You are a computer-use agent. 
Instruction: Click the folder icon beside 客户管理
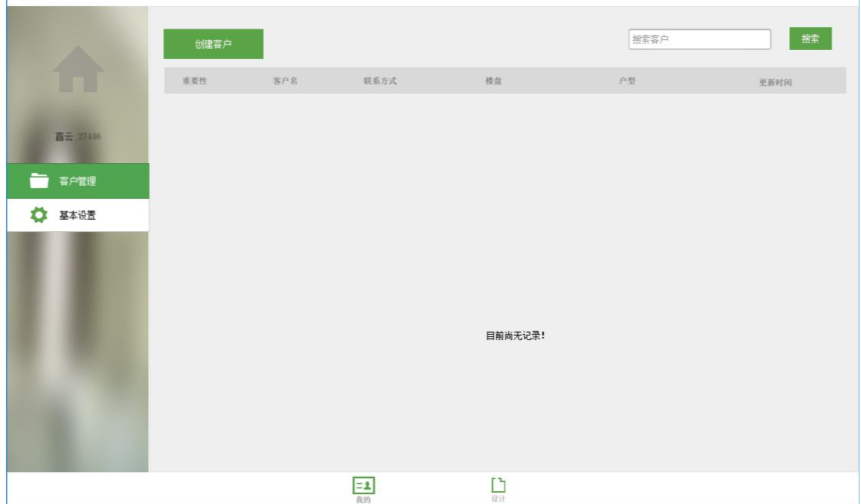(x=39, y=181)
